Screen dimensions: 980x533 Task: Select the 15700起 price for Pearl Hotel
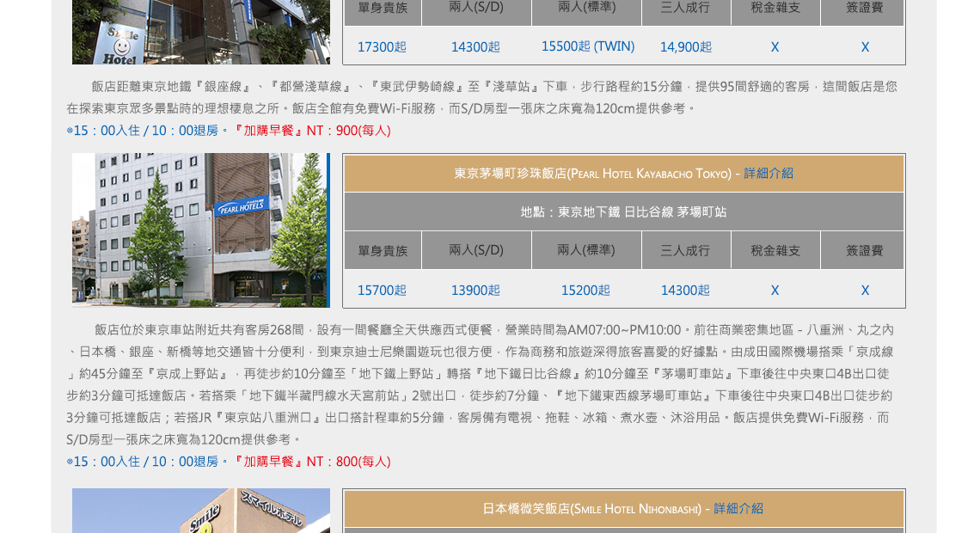point(382,291)
